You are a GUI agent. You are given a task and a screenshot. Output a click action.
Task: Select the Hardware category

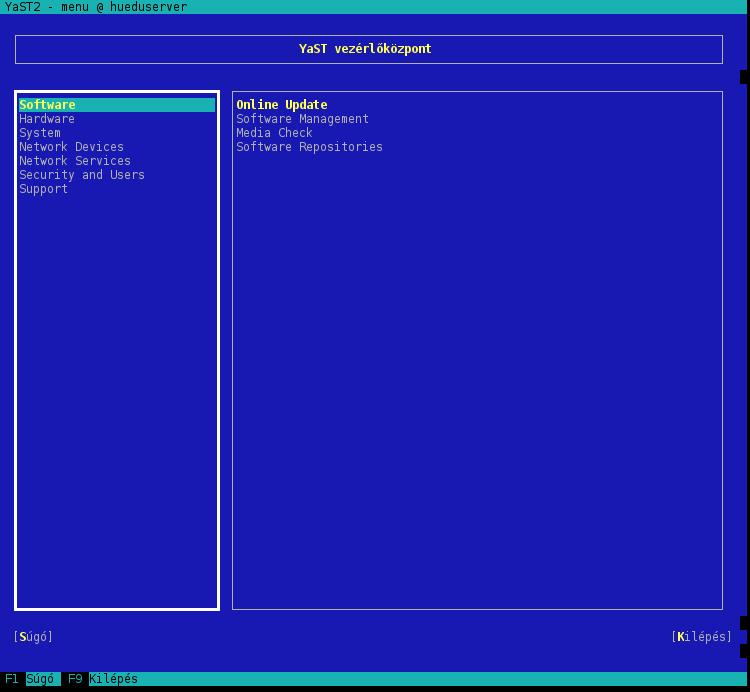[47, 119]
